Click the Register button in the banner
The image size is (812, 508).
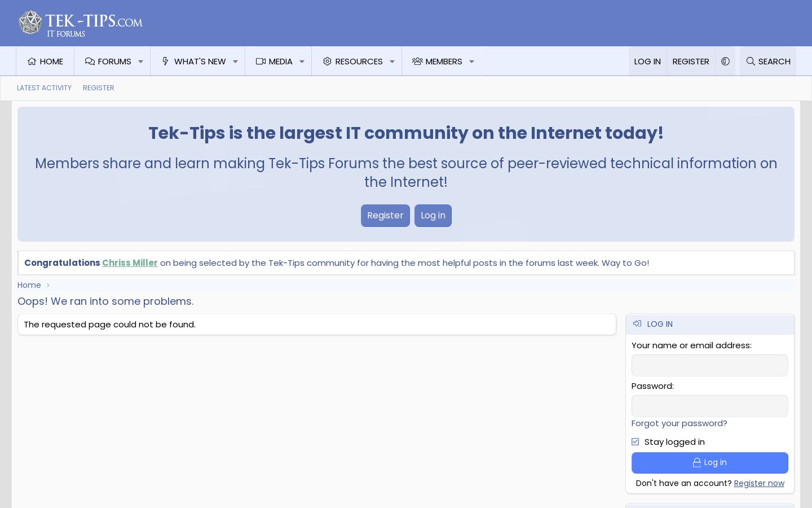[385, 216]
